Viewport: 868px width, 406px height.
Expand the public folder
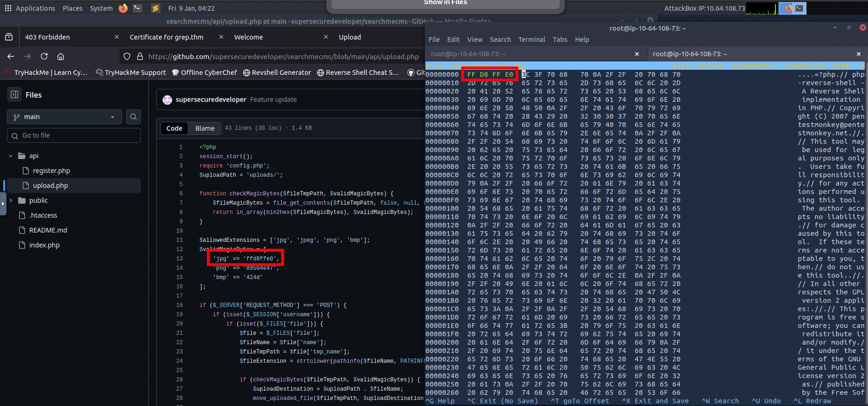[11, 200]
